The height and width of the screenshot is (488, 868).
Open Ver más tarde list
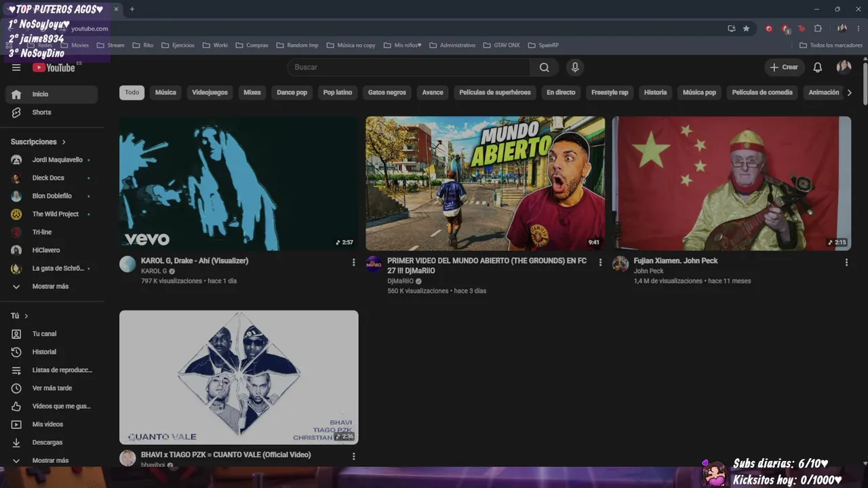[52, 388]
